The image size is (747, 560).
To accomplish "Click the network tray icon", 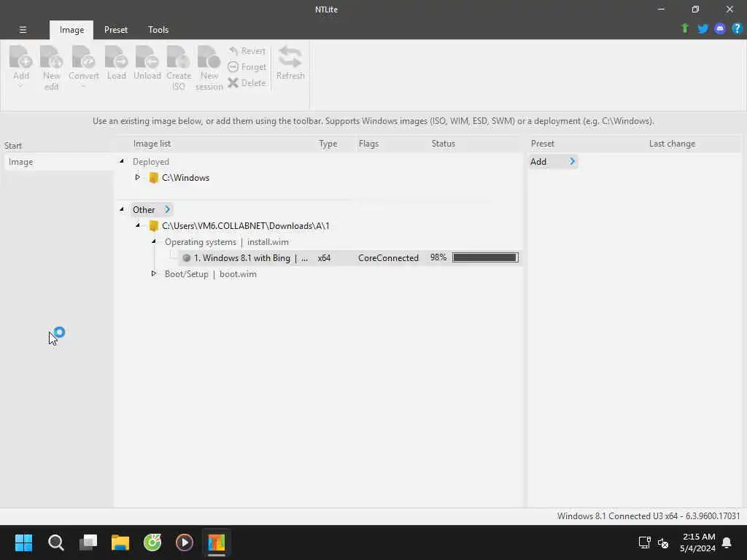I will 645,542.
